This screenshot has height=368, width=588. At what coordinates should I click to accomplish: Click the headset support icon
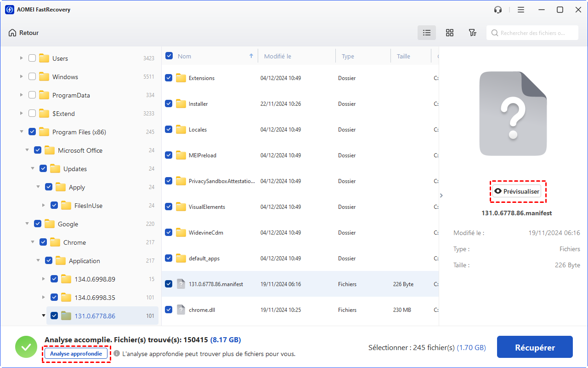(x=498, y=10)
